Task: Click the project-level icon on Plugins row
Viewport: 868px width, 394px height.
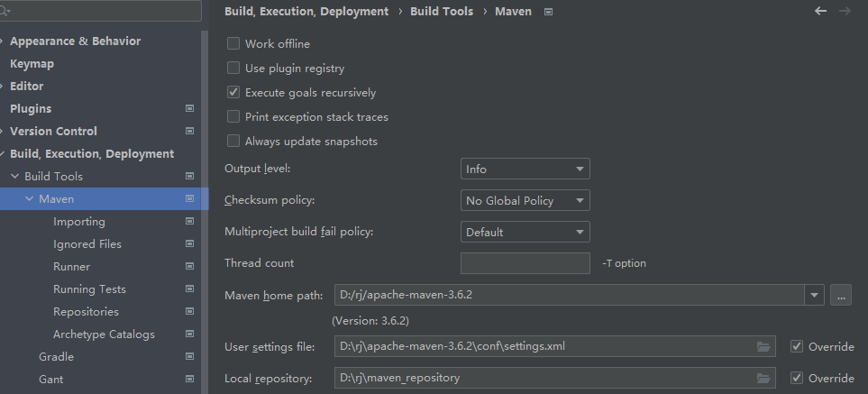Action: pyautogui.click(x=189, y=108)
